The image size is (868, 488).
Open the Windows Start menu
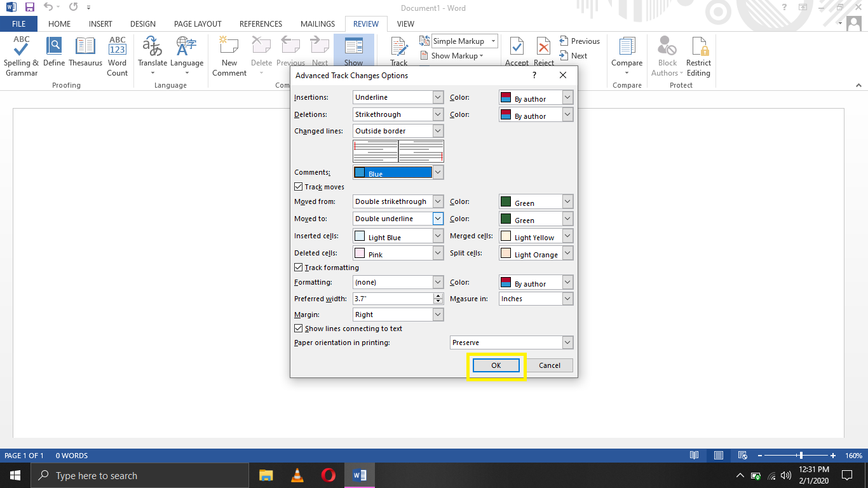point(15,475)
